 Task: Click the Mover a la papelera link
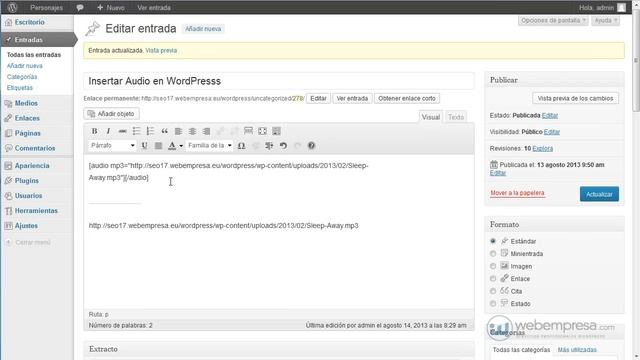pyautogui.click(x=517, y=193)
